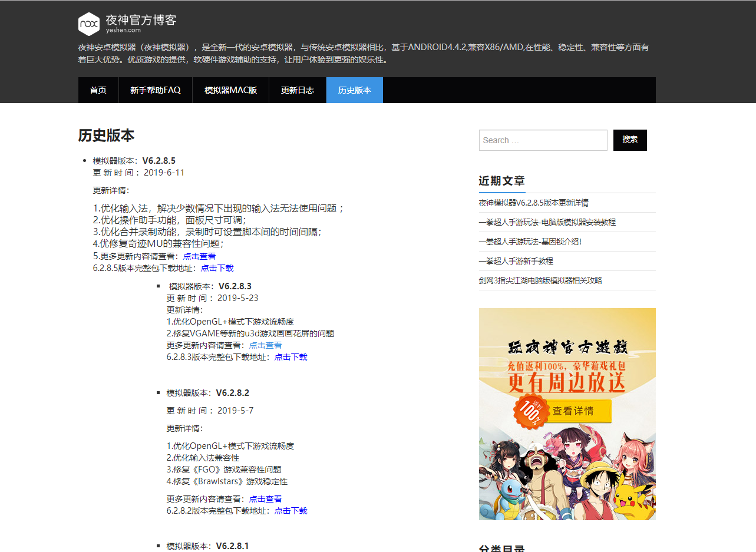Click the 玩夜神官方游戏 banner title
The image size is (756, 552).
pos(567,346)
